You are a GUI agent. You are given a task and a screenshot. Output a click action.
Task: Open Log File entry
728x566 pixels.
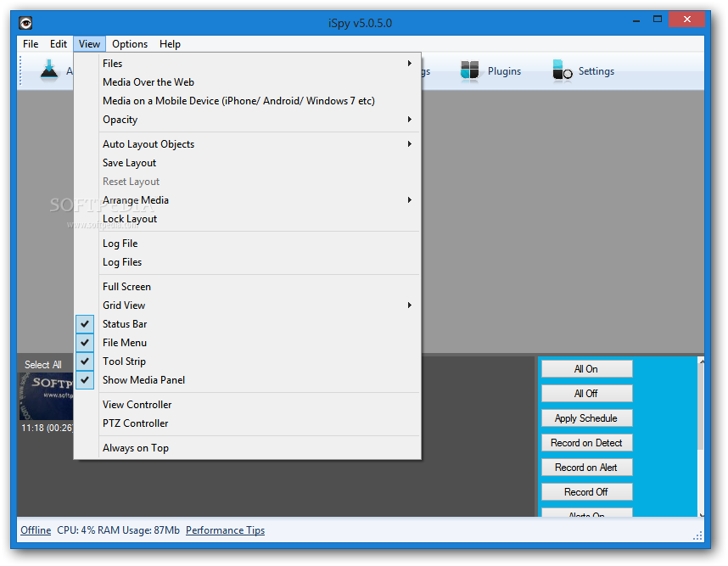247,244
